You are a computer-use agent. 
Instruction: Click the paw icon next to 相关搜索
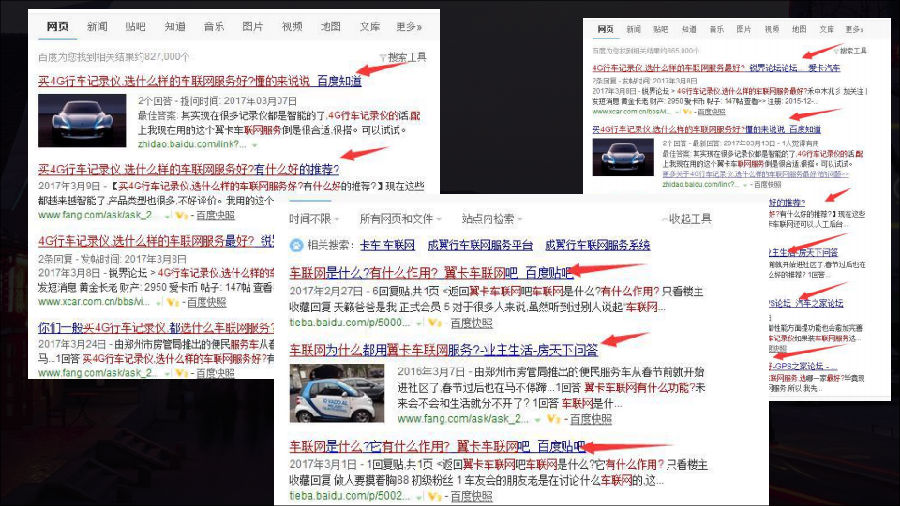pyautogui.click(x=296, y=245)
